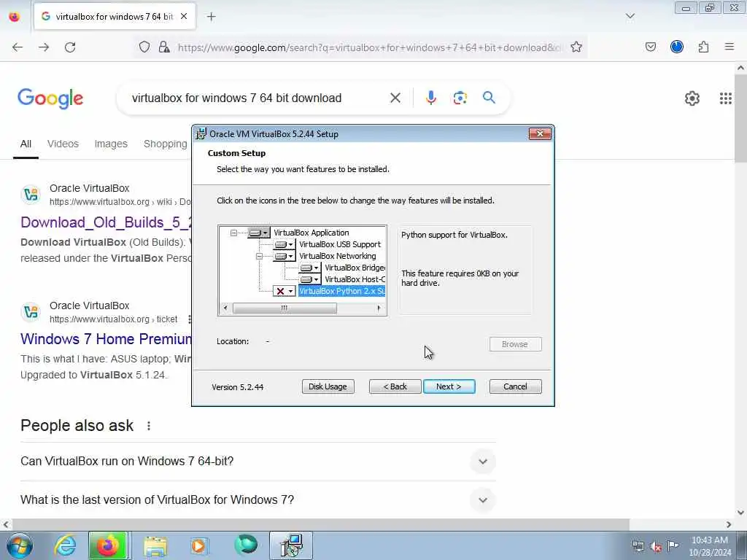The width and height of the screenshot is (747, 560).
Task: Switch to Videos search tab
Action: [63, 144]
